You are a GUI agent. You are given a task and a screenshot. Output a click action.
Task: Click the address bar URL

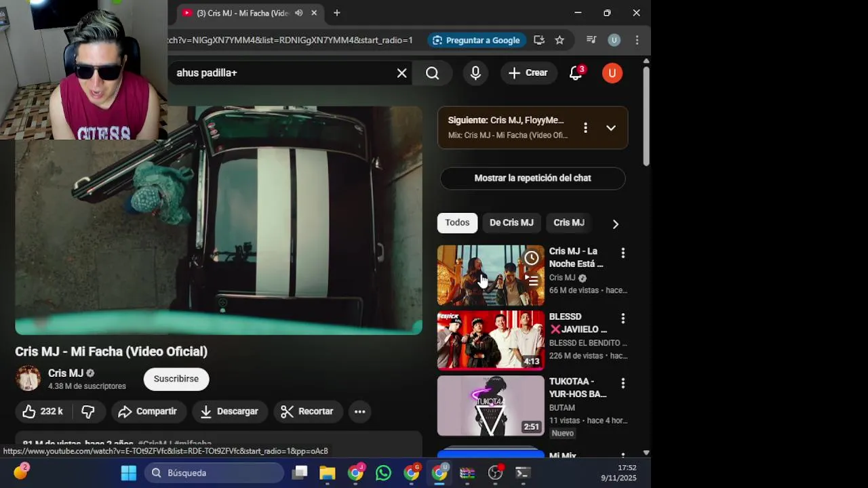pyautogui.click(x=290, y=40)
